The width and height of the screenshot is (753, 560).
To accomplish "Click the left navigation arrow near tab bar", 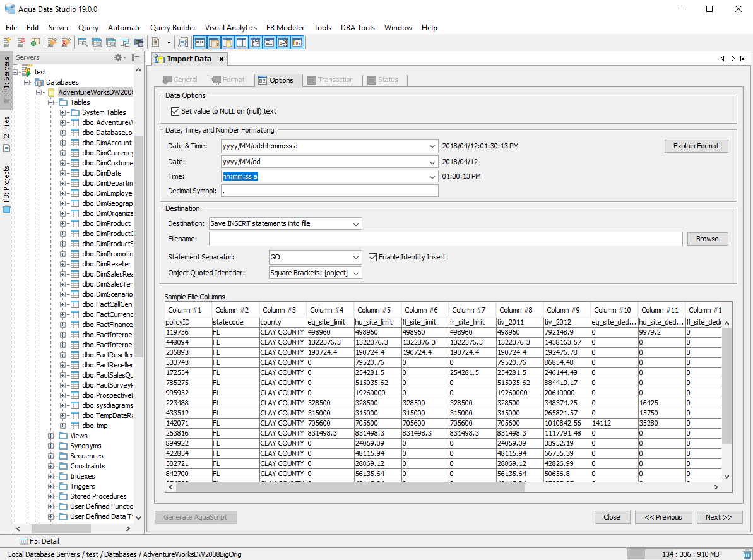I will [x=722, y=59].
